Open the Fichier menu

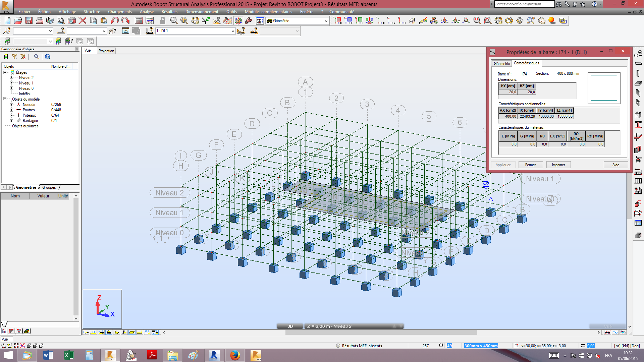pyautogui.click(x=24, y=12)
